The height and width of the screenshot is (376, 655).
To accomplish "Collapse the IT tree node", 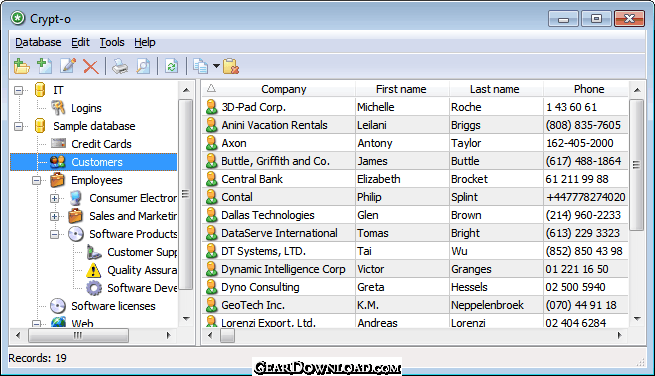I will [18, 90].
